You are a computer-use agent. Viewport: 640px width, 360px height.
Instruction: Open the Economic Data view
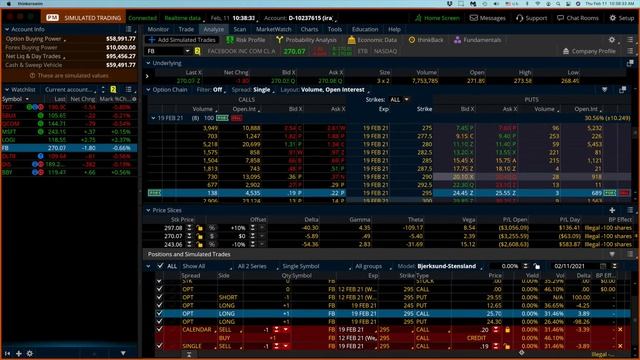(x=372, y=40)
